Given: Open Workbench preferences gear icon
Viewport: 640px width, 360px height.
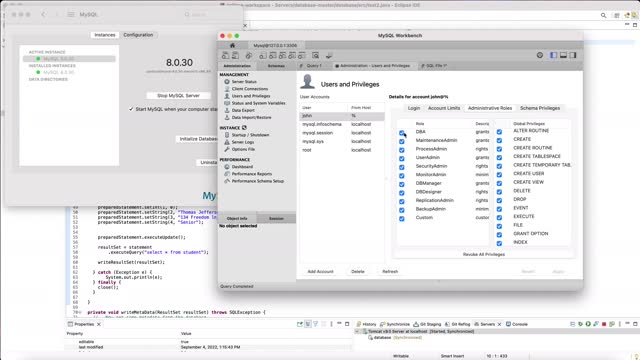Looking at the screenshot, I should click(540, 55).
